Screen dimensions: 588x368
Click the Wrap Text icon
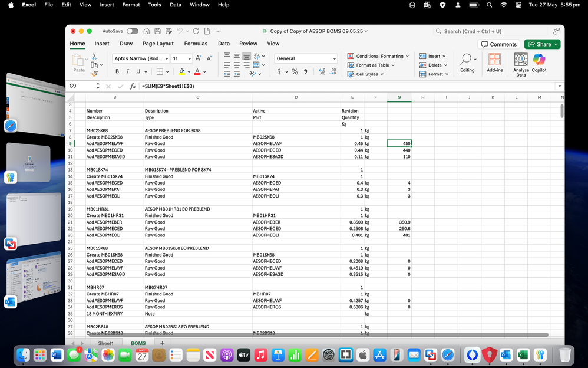point(257,56)
